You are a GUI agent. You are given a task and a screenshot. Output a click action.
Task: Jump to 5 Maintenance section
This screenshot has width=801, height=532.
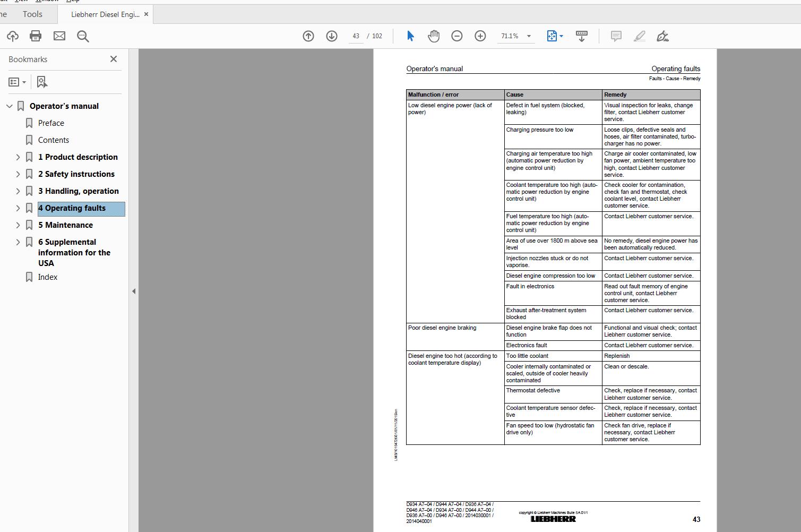click(x=65, y=225)
